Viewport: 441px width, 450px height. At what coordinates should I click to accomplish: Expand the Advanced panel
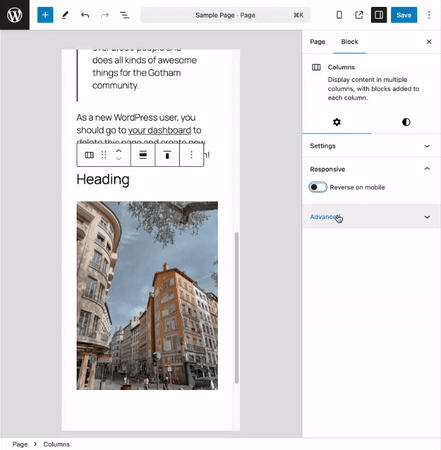click(371, 217)
